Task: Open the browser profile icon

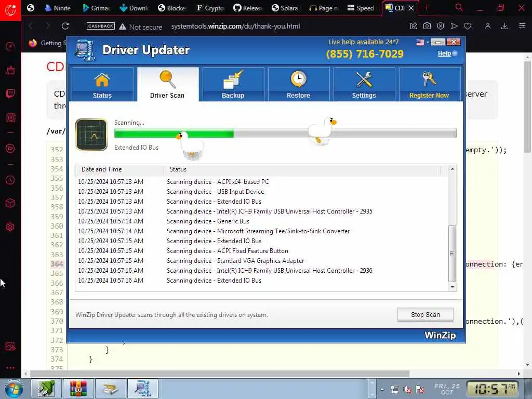Action: pyautogui.click(x=487, y=26)
